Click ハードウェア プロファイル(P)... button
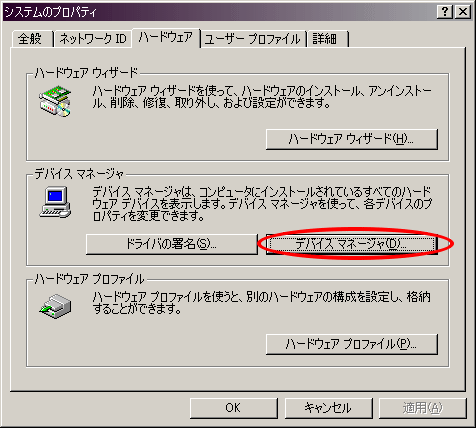476x428 pixels. [352, 344]
